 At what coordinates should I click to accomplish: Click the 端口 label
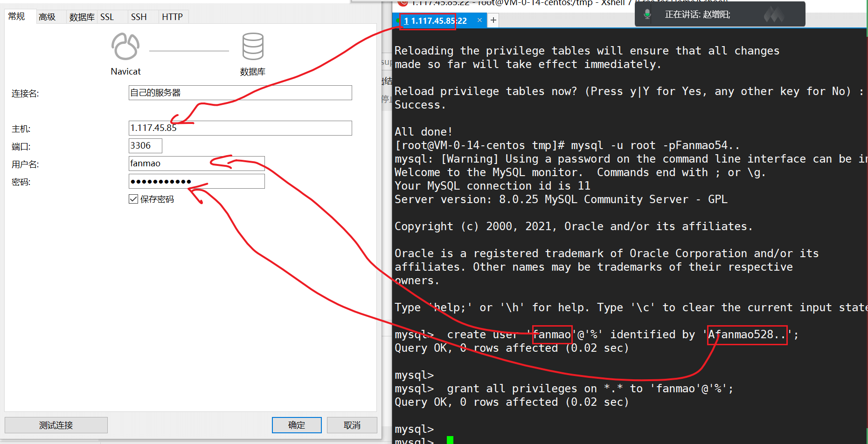[21, 147]
